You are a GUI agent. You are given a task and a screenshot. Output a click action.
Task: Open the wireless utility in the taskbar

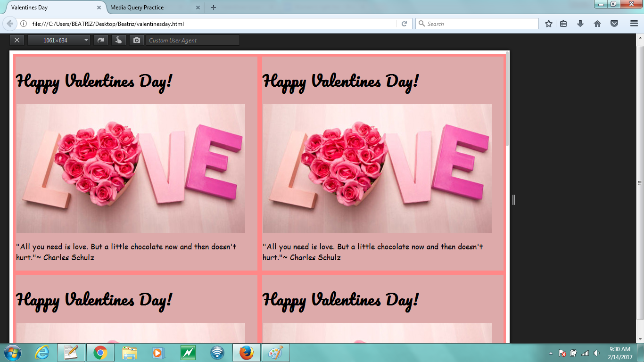pos(217,353)
